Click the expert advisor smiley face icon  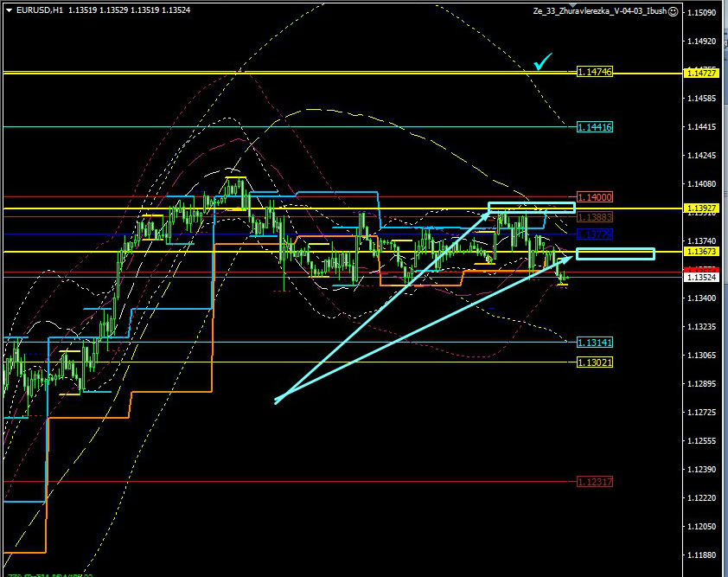click(x=673, y=11)
